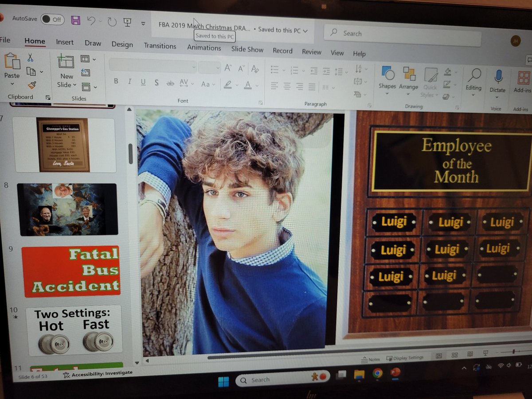Click the Reset slide icon

(86, 72)
